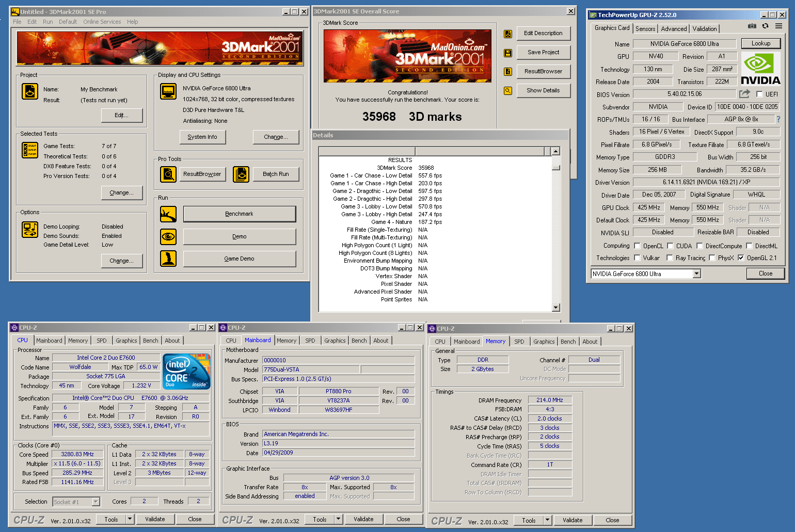Click the Batch Run button
The height and width of the screenshot is (532, 795).
click(276, 174)
